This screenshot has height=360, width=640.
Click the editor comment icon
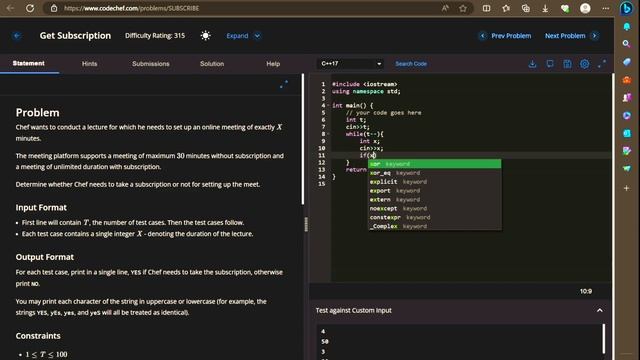(550, 64)
